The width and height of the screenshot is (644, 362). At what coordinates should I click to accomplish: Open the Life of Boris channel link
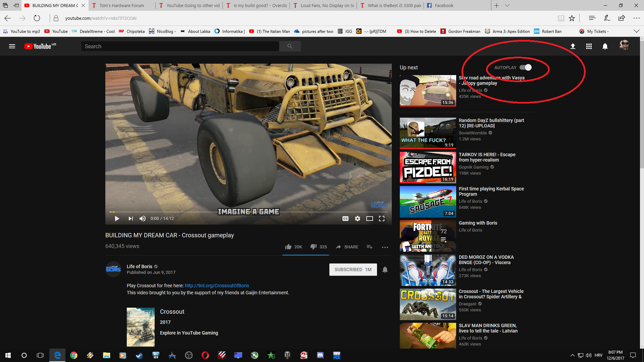[x=140, y=266]
